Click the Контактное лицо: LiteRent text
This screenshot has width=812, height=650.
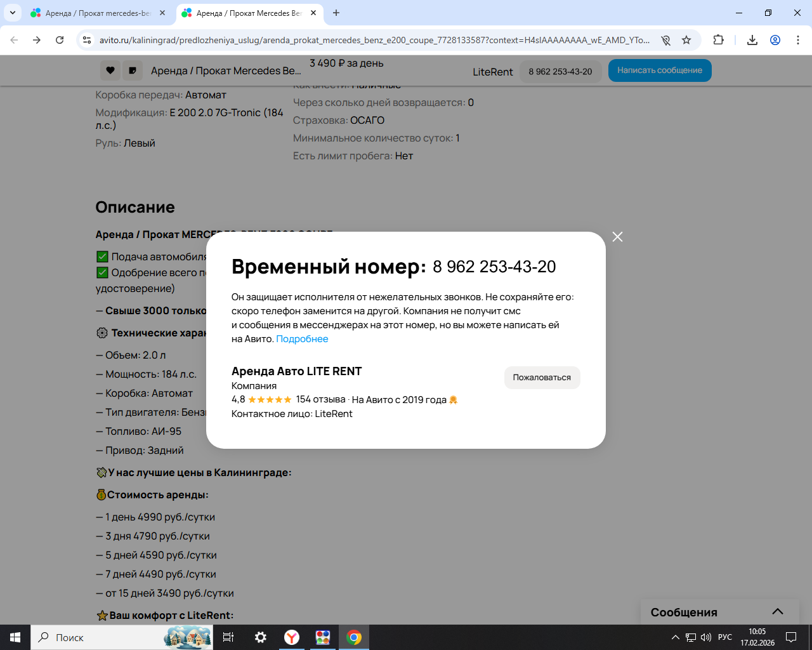coord(292,414)
